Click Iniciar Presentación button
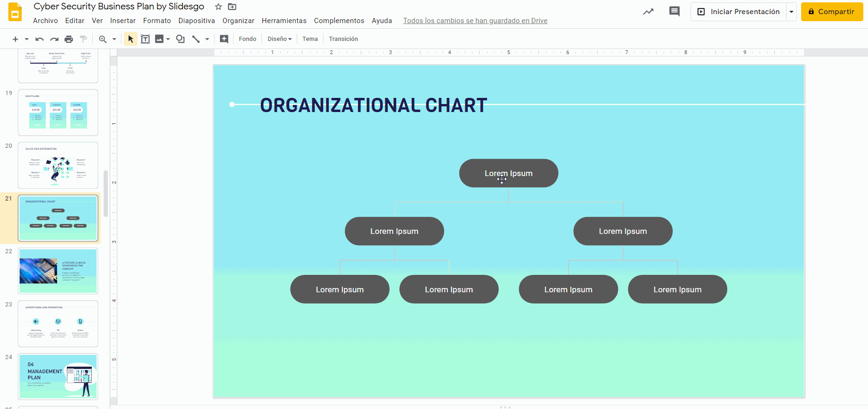 coord(738,12)
